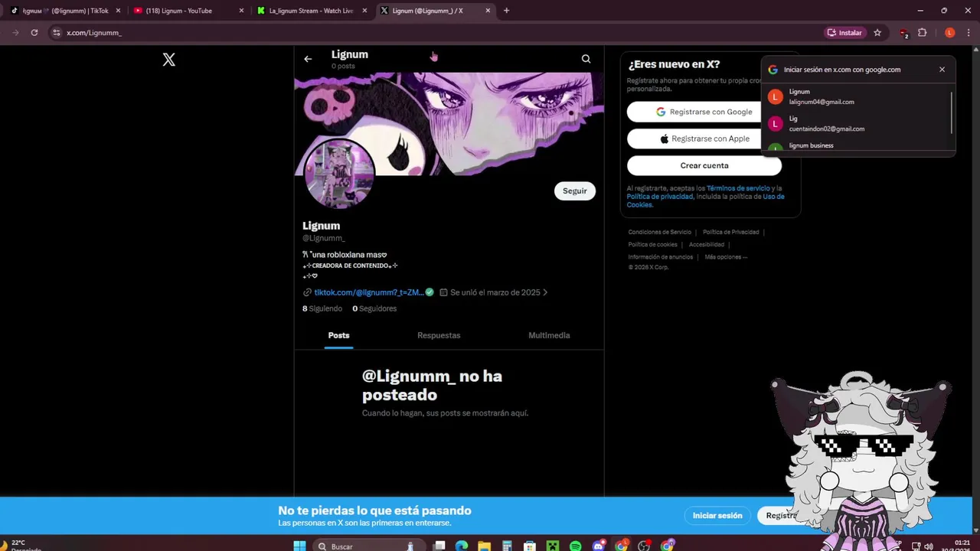The image size is (980, 551).
Task: Click the address bar URL x.com/Lignumm_
Action: click(93, 33)
